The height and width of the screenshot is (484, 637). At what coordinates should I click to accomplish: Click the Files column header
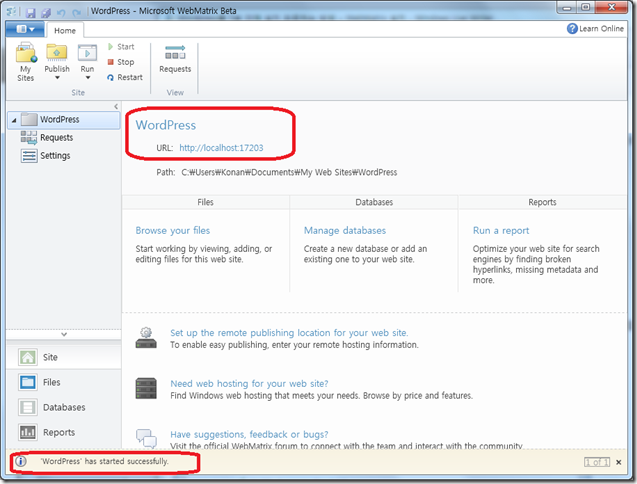click(206, 202)
